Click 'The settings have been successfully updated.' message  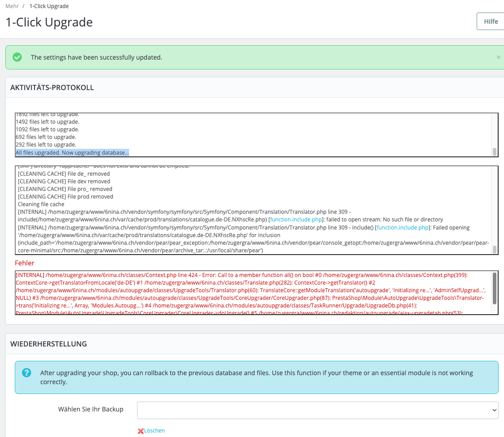tap(96, 57)
